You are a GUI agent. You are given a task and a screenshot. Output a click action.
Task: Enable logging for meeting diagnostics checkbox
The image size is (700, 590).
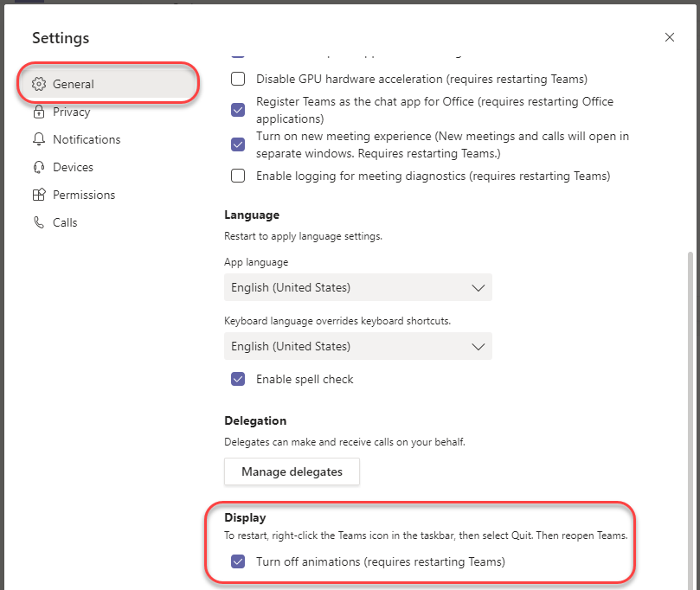[x=238, y=176]
